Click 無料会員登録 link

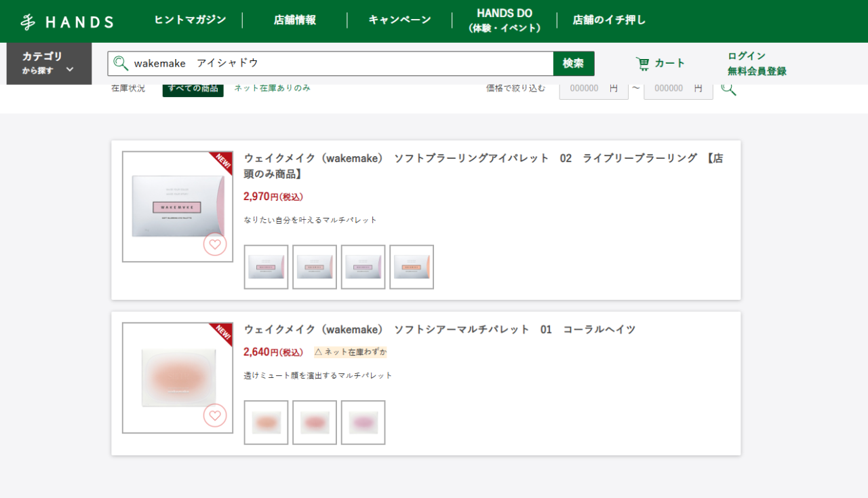tap(757, 71)
